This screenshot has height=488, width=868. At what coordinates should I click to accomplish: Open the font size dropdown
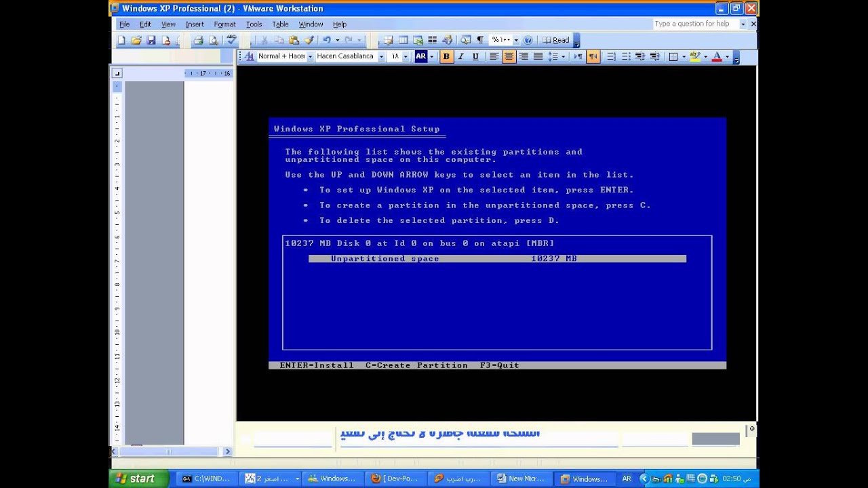[406, 57]
